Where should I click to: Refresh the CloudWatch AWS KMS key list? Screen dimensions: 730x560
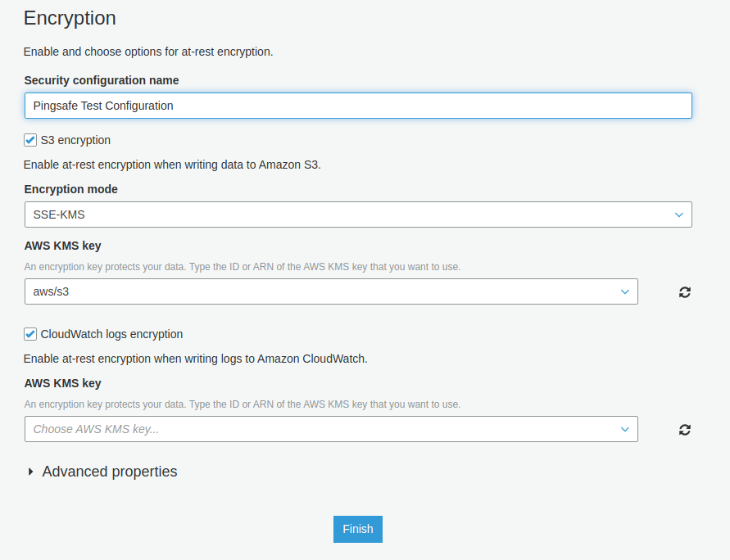click(x=685, y=430)
